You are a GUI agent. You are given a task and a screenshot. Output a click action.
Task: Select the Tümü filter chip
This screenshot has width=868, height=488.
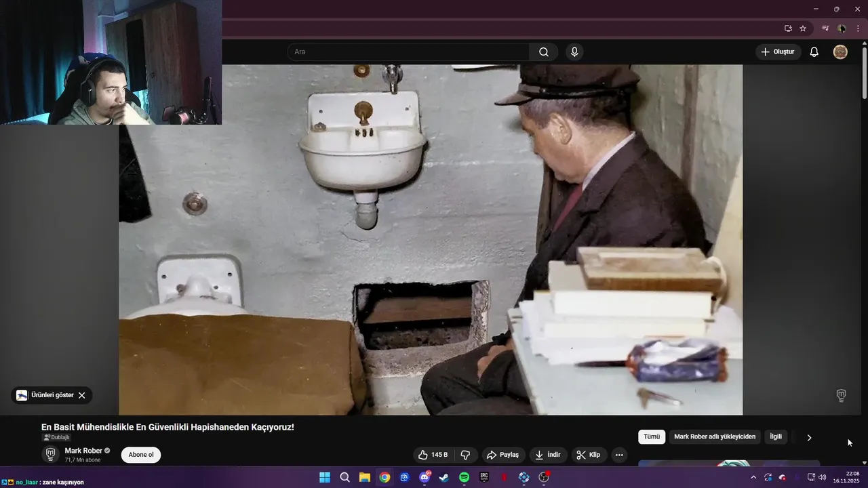tap(652, 437)
